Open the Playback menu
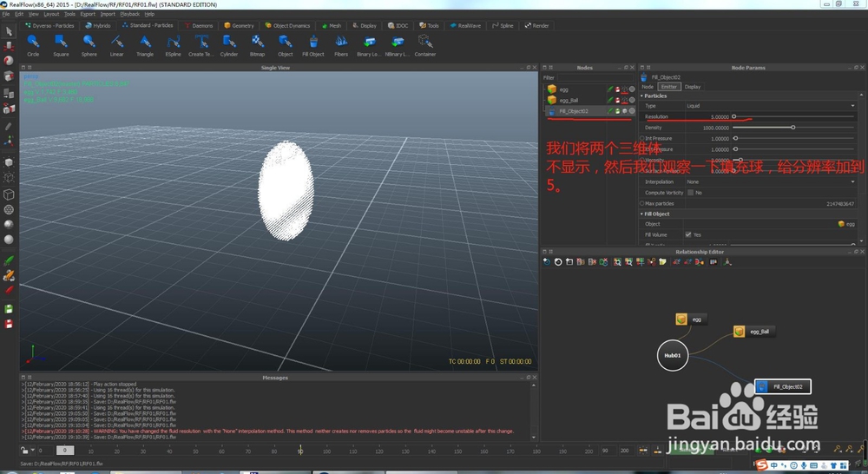The width and height of the screenshot is (868, 474). [130, 14]
